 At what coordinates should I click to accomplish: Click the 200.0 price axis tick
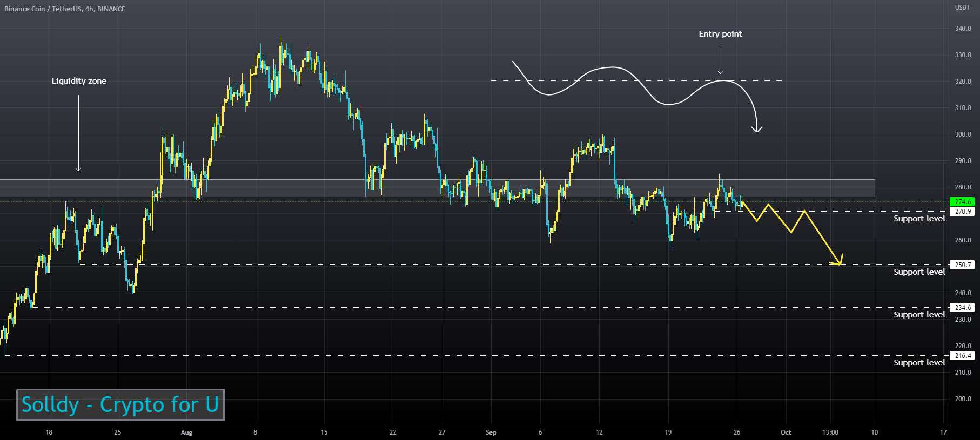pyautogui.click(x=963, y=399)
